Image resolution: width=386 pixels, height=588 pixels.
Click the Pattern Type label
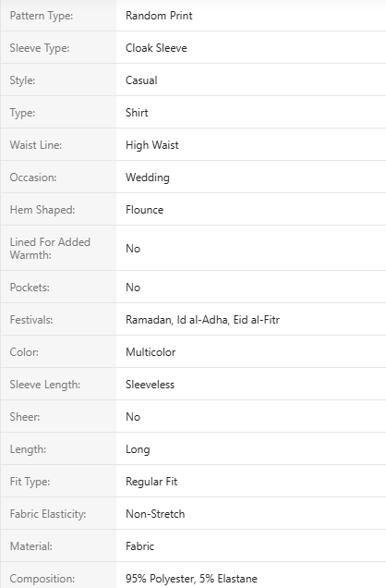[x=42, y=16]
